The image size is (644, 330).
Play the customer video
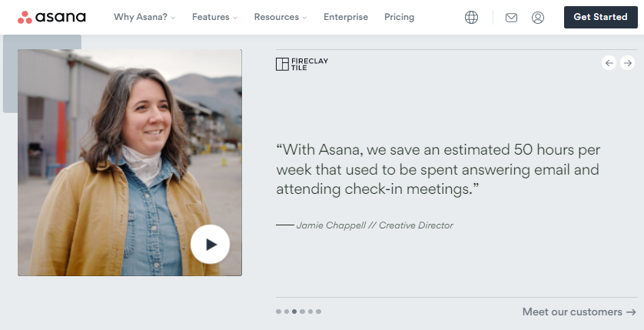[210, 244]
